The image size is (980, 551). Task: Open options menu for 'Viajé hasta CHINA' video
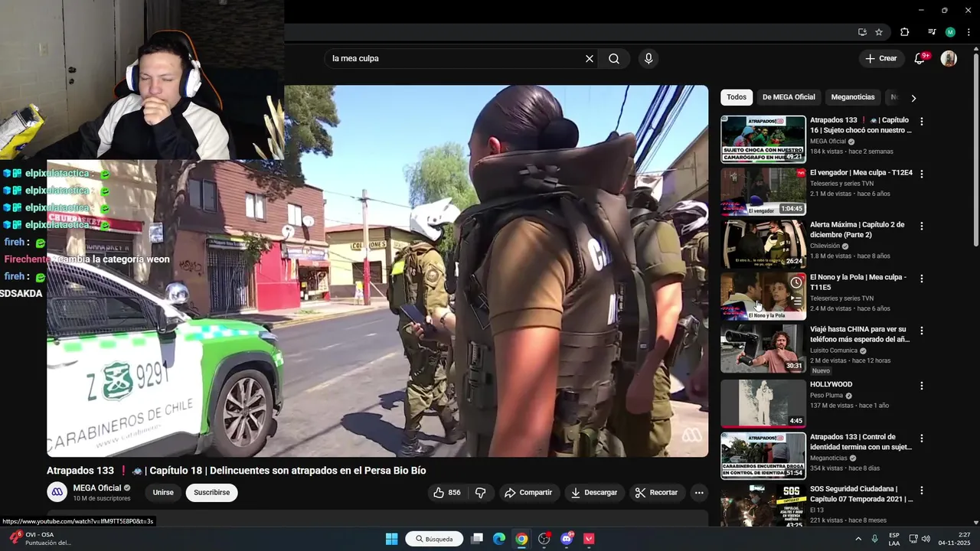pyautogui.click(x=922, y=331)
